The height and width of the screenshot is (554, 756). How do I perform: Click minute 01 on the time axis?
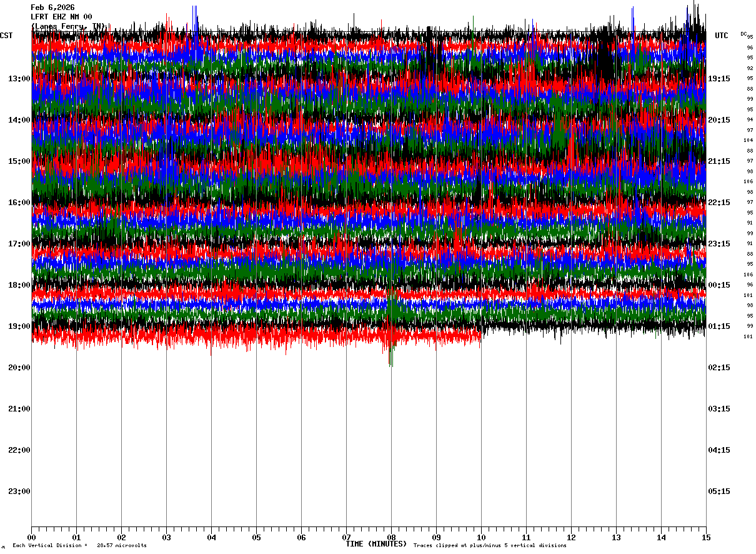click(76, 537)
